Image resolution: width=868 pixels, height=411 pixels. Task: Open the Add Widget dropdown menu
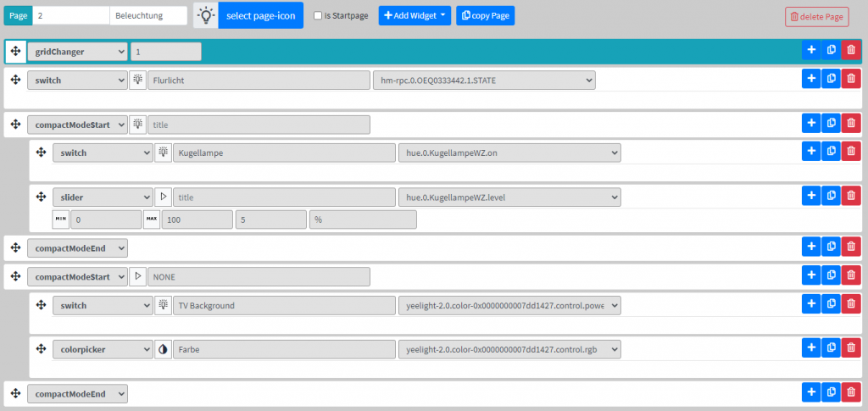(414, 15)
